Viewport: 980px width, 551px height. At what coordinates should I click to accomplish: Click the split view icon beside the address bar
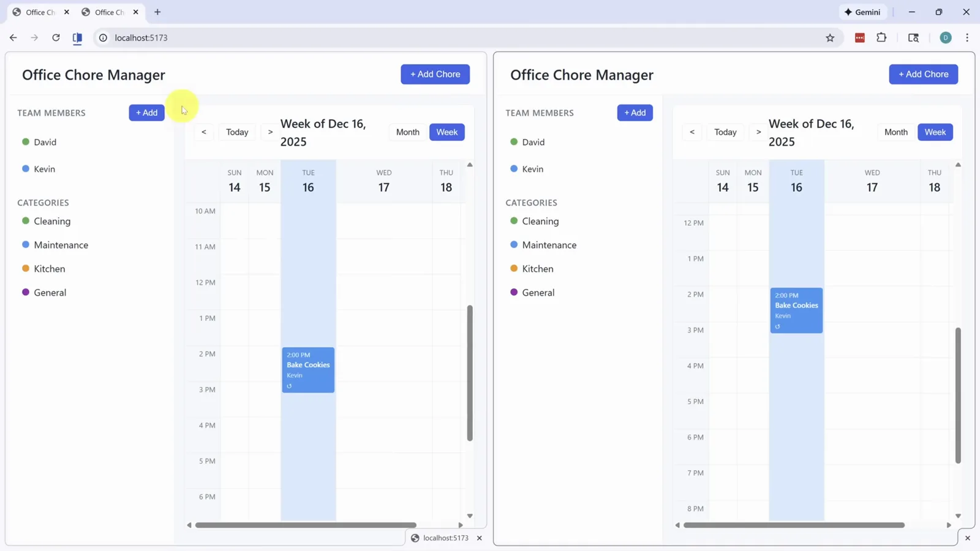coord(77,38)
